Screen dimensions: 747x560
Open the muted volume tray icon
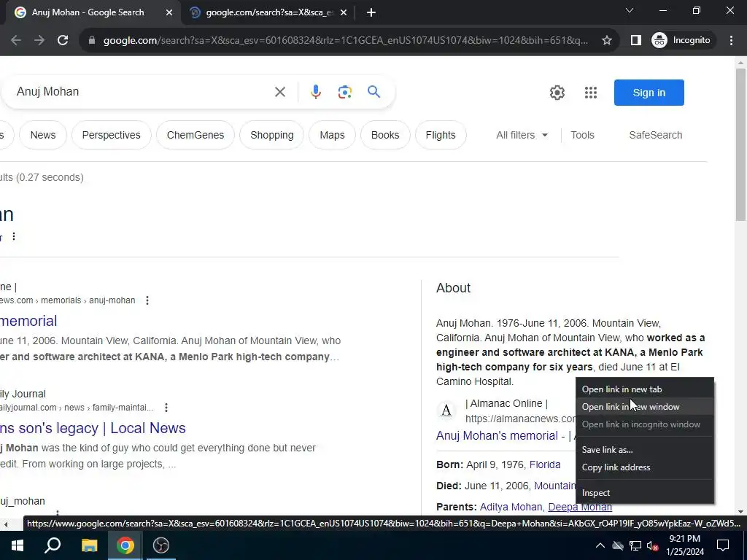(x=653, y=545)
